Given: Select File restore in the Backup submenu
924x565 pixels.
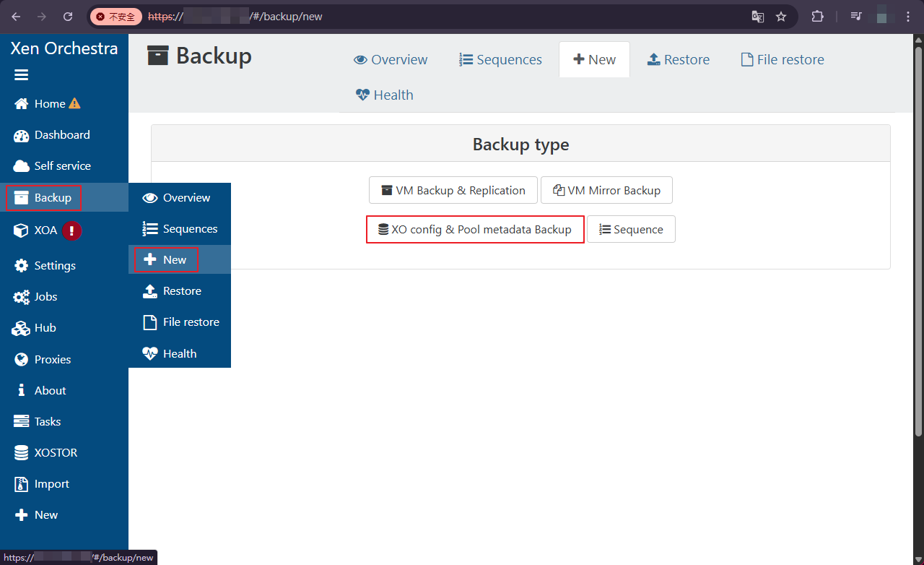Looking at the screenshot, I should (180, 322).
